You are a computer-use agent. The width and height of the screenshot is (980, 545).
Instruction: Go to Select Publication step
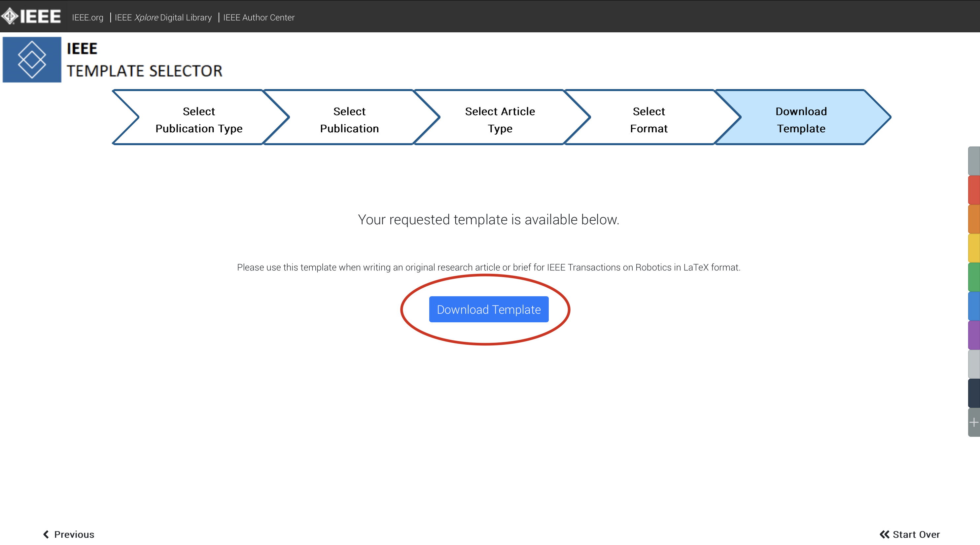pos(349,119)
